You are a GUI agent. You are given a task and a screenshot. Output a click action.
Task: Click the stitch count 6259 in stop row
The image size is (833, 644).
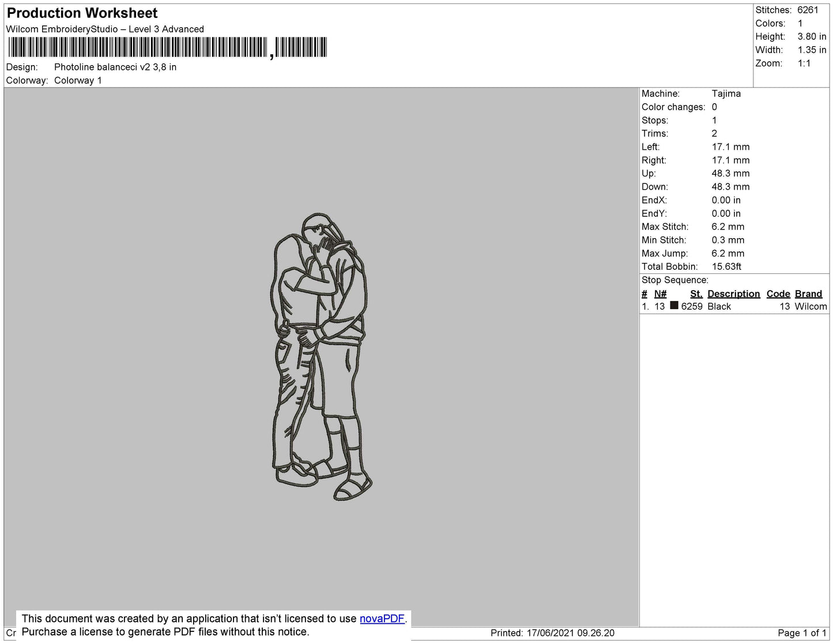point(692,306)
